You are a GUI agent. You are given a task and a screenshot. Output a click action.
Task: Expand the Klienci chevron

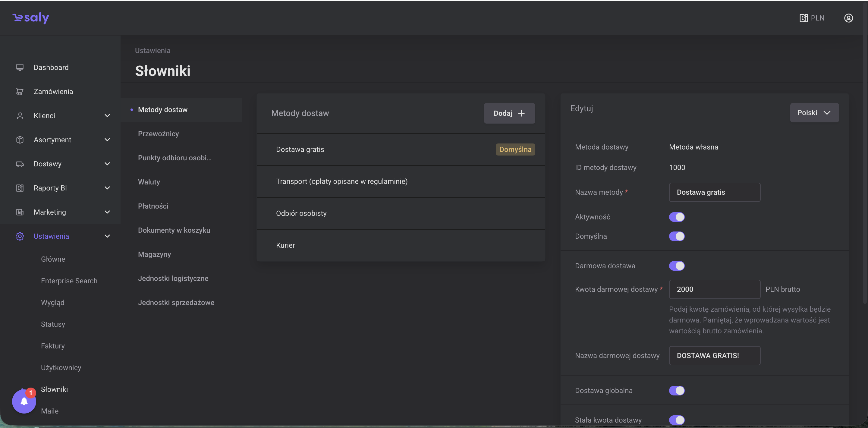click(107, 116)
